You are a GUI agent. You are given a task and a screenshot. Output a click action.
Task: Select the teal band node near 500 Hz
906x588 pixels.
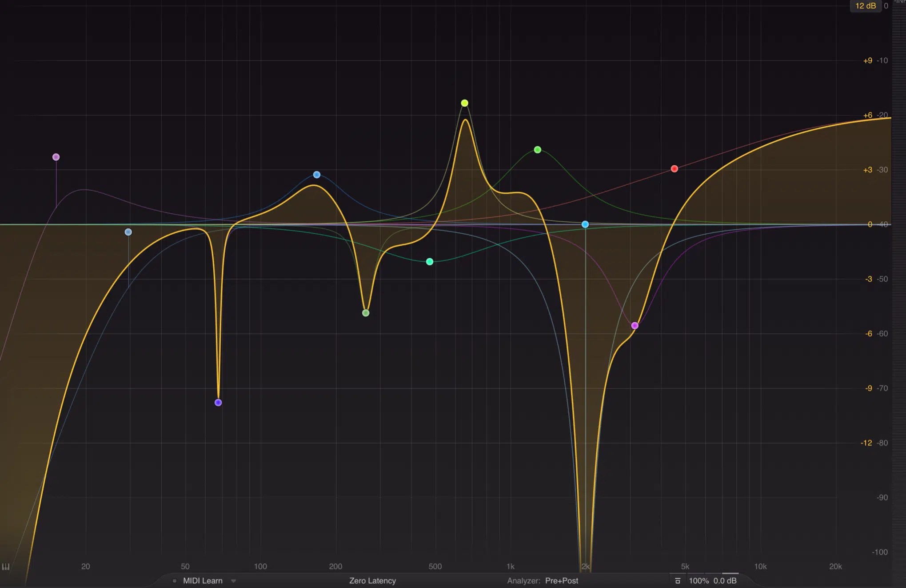coord(429,262)
